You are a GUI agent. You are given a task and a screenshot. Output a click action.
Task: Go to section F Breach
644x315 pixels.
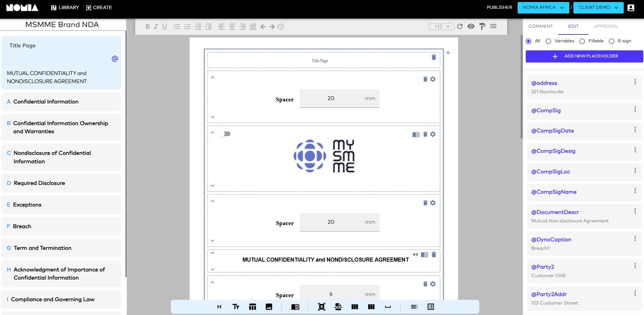[x=61, y=226]
